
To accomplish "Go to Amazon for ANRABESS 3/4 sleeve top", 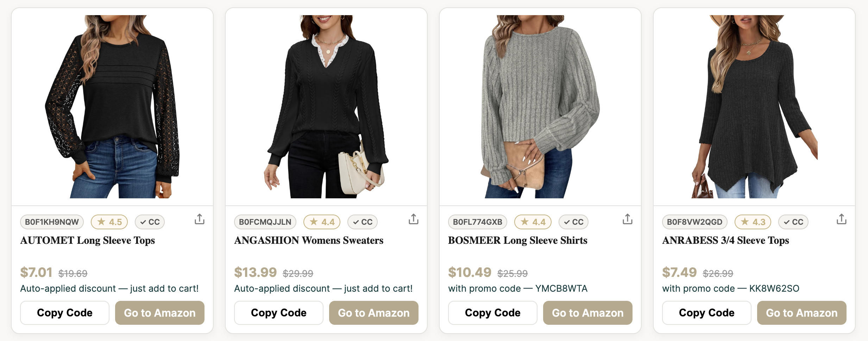I will coord(802,313).
